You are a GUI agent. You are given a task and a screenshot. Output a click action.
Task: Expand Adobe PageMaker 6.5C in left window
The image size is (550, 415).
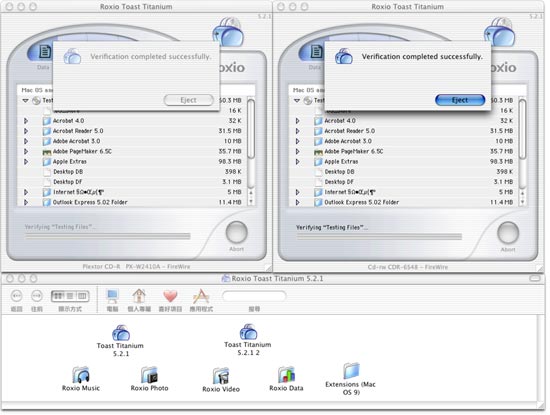coord(26,151)
